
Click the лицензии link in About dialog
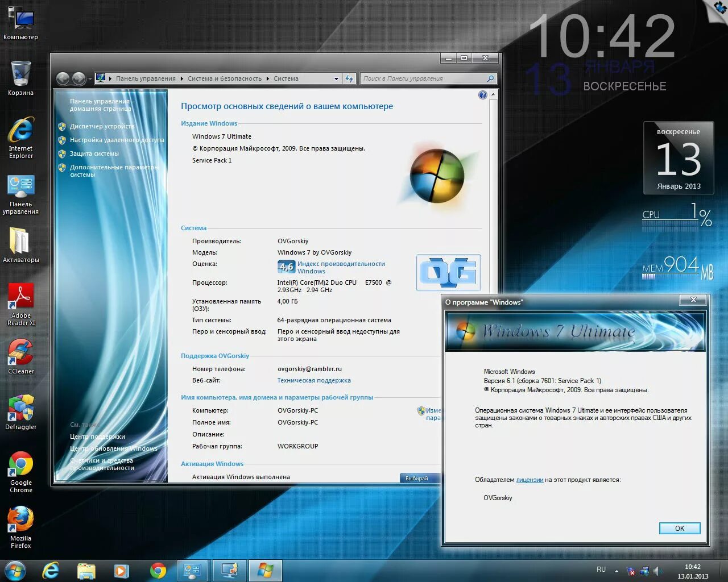point(530,480)
